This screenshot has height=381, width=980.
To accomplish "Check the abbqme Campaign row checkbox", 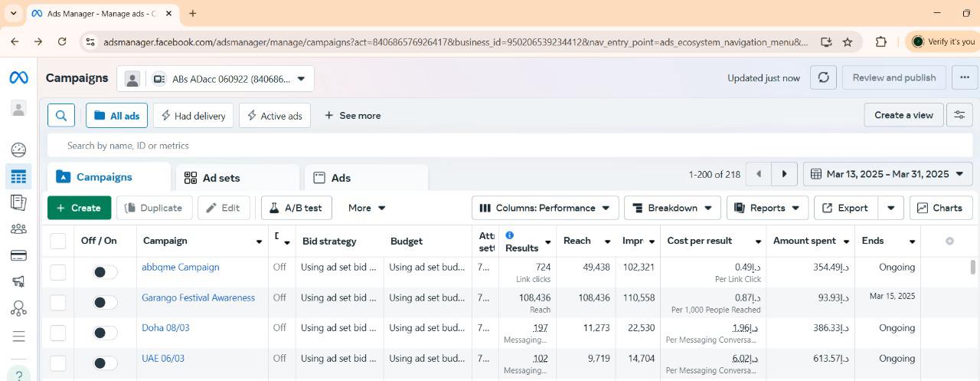I will point(58,271).
